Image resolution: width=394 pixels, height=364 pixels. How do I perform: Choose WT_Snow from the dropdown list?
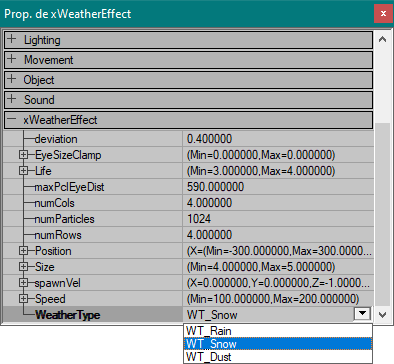point(278,344)
